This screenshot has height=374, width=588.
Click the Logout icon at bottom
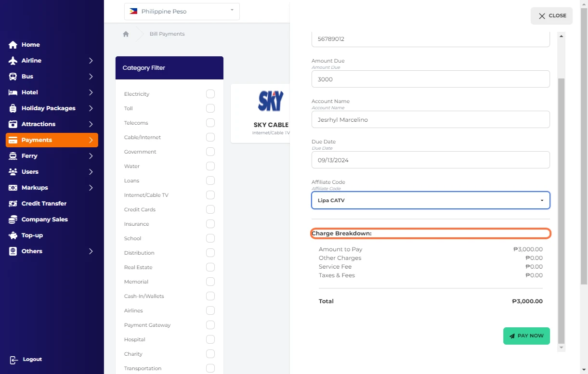[14, 360]
